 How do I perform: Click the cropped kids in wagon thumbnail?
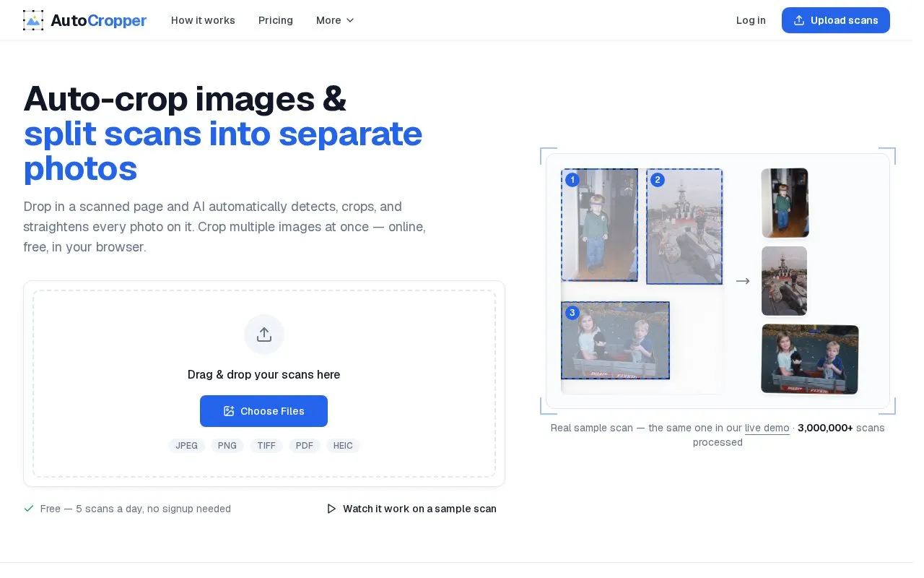pyautogui.click(x=810, y=359)
